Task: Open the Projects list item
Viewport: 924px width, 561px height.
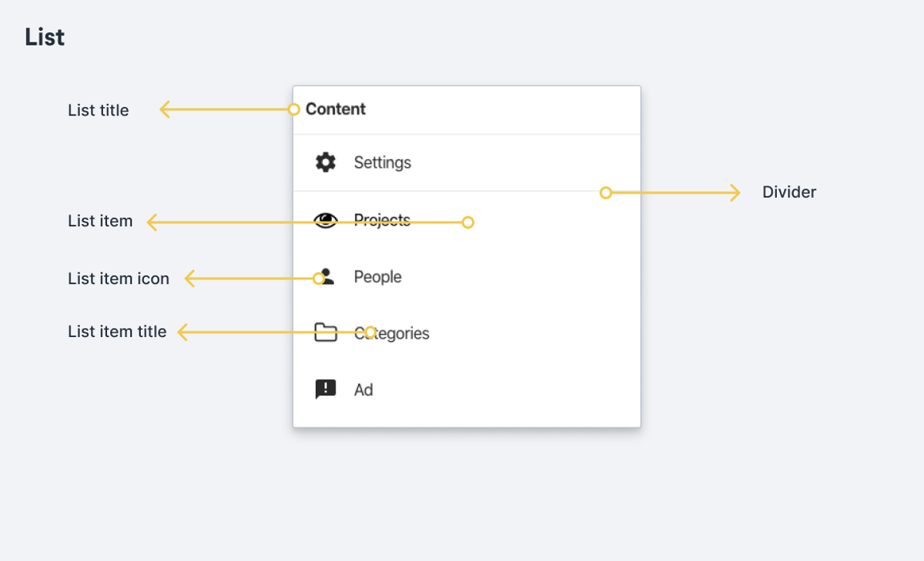Action: coord(381,219)
